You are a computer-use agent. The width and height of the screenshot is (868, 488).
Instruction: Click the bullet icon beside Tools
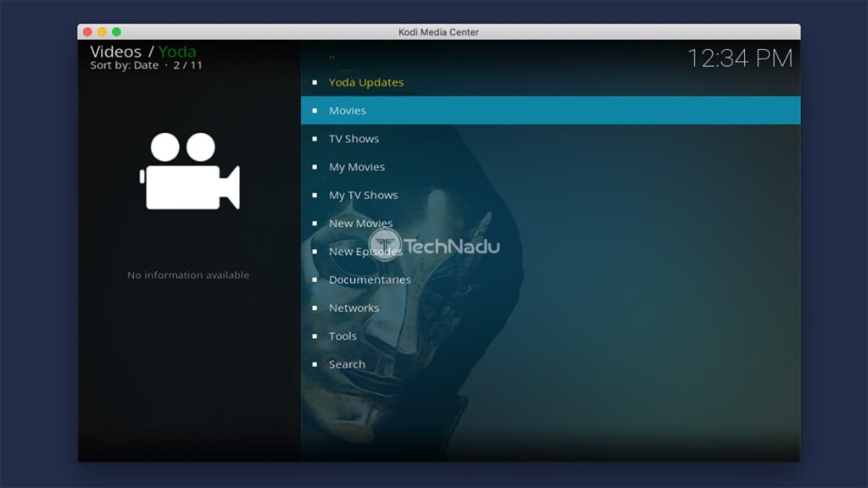315,336
